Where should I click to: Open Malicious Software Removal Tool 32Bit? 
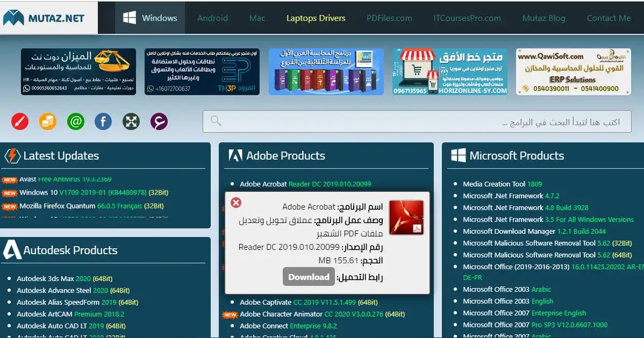[547, 243]
